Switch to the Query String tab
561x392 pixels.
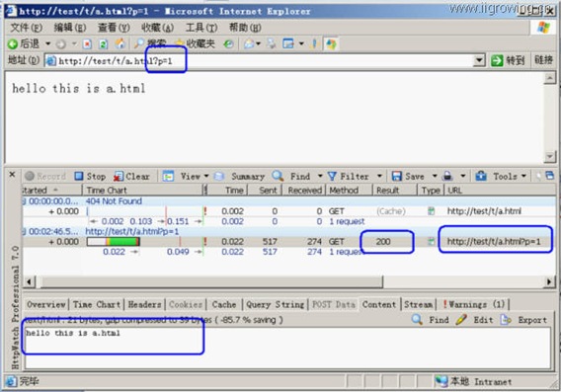[x=275, y=304]
